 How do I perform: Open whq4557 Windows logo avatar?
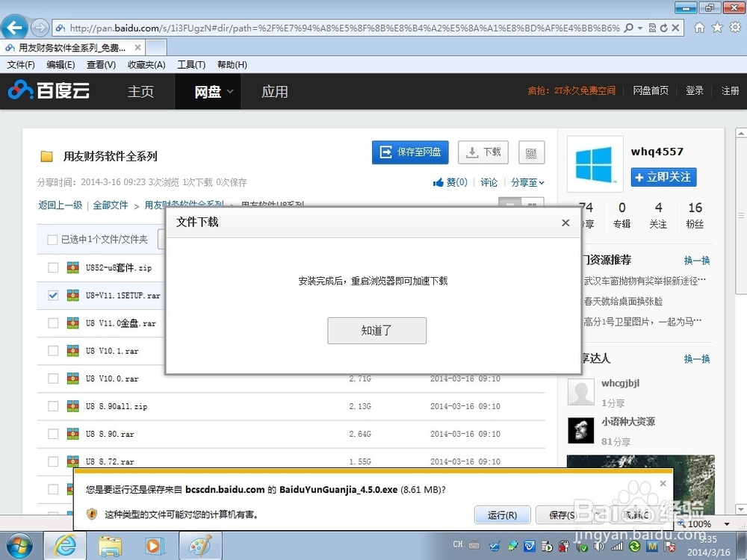click(x=595, y=164)
